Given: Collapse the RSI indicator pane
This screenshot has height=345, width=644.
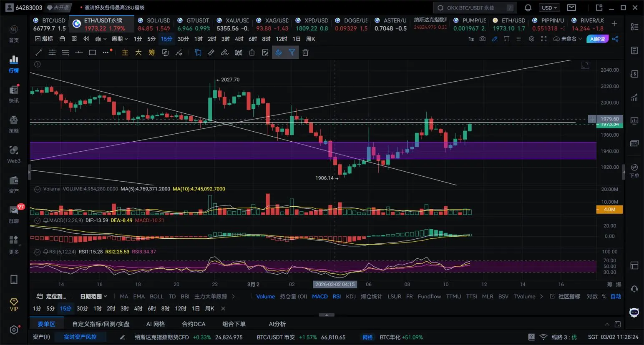Looking at the screenshot, I should pos(38,252).
